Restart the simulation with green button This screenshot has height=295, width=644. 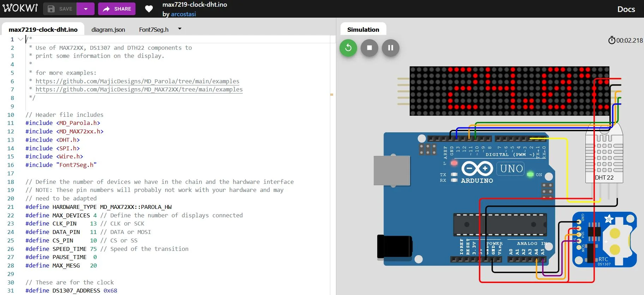(x=348, y=48)
